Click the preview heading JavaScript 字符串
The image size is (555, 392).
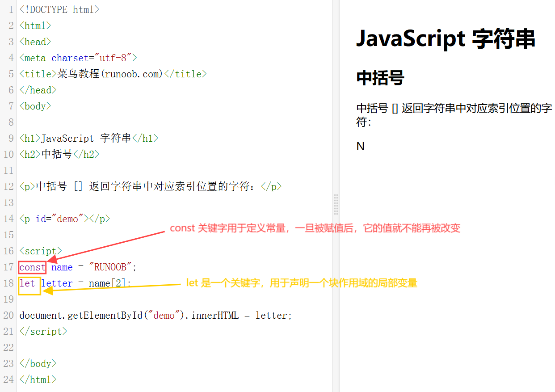[446, 38]
